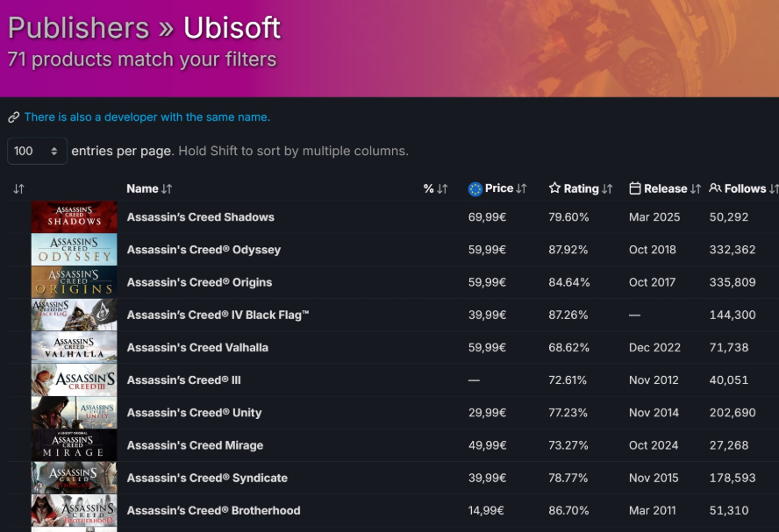
Task: Open Assassin's Creed Odyssey product page
Action: (x=204, y=250)
